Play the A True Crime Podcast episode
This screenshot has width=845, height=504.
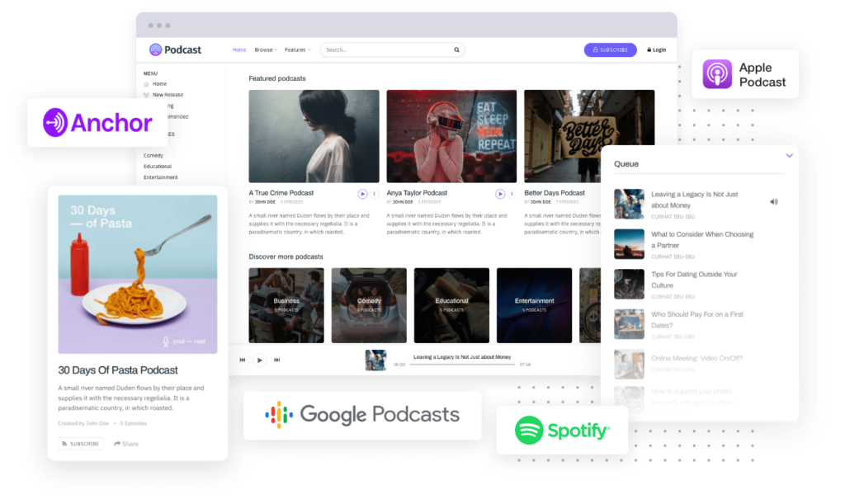[361, 193]
